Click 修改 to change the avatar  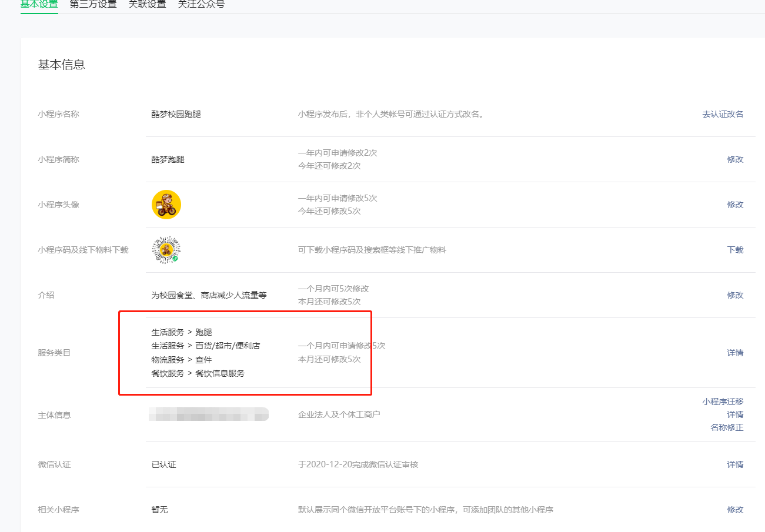[736, 204]
